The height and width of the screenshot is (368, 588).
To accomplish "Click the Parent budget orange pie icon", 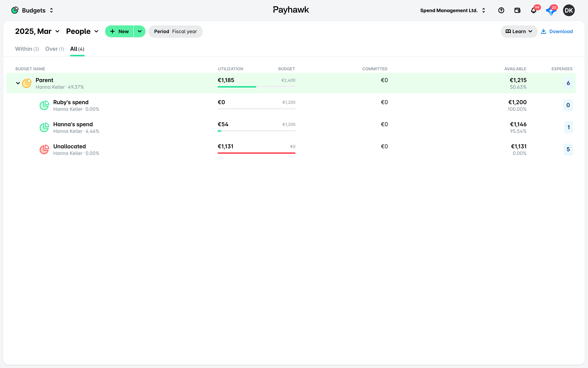I will click(27, 83).
